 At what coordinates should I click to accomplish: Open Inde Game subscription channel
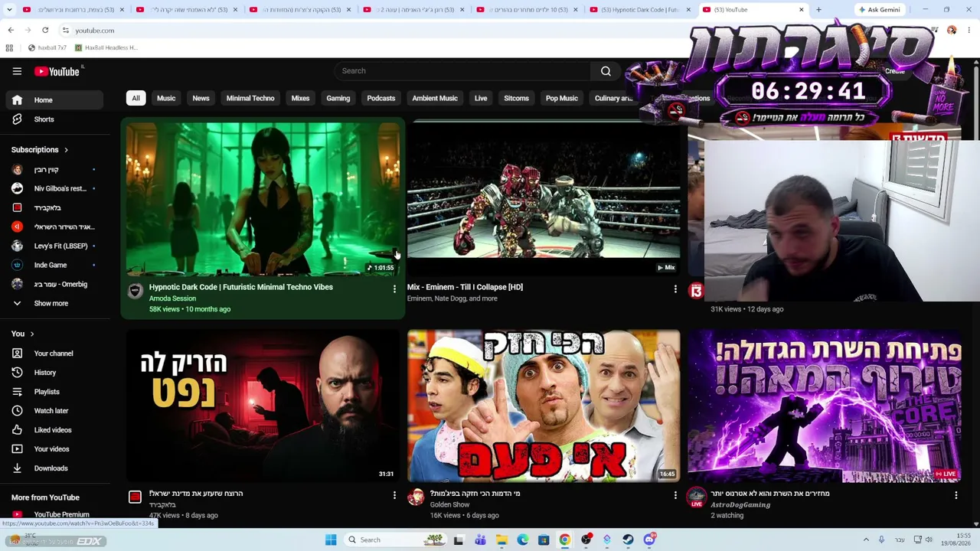pyautogui.click(x=54, y=266)
